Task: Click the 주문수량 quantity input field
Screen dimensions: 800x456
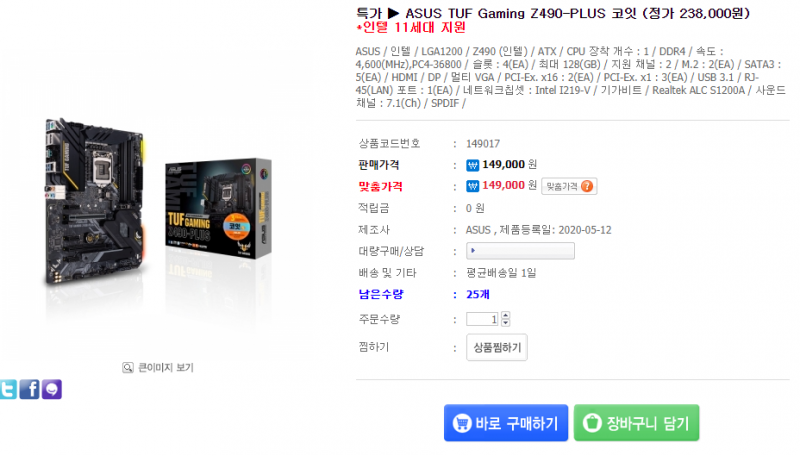Action: (x=482, y=319)
